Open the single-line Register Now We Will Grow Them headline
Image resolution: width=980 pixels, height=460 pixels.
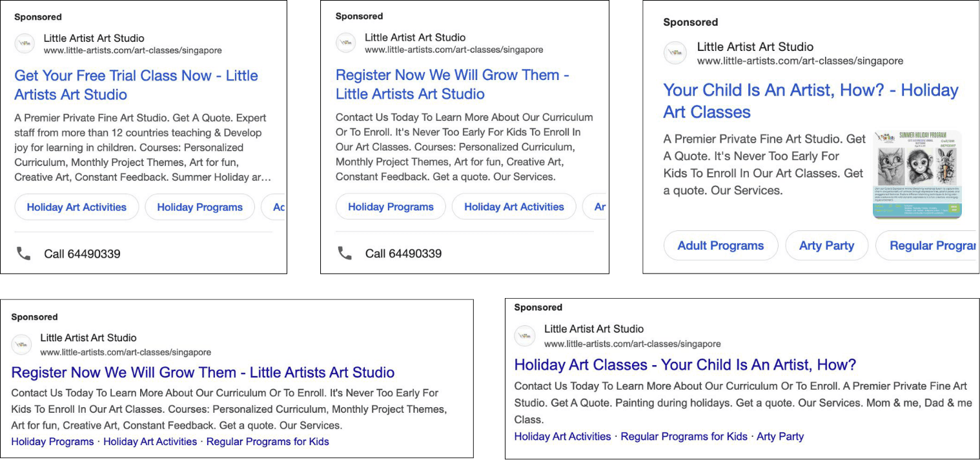(x=203, y=372)
